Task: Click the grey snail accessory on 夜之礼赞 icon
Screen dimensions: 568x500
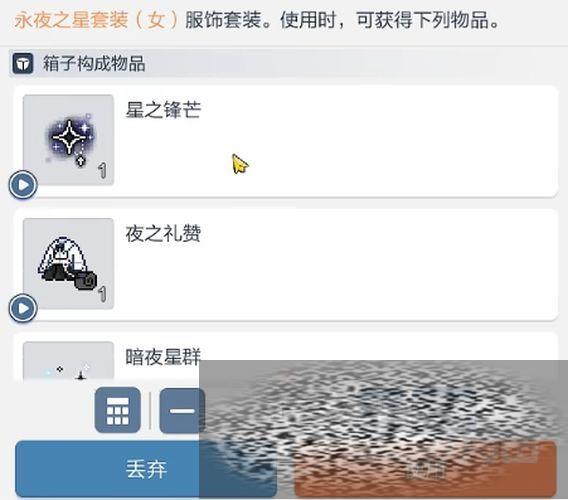Action: [86, 280]
